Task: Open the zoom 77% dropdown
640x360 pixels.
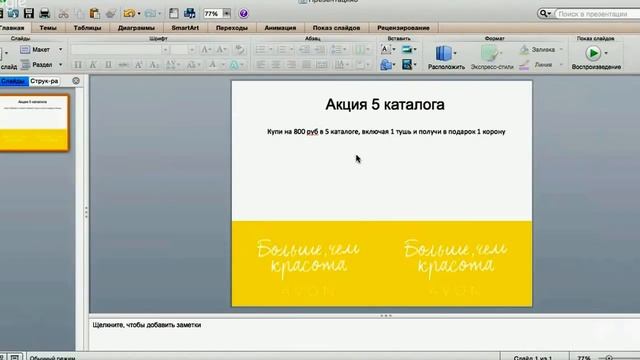Action: pyautogui.click(x=227, y=14)
